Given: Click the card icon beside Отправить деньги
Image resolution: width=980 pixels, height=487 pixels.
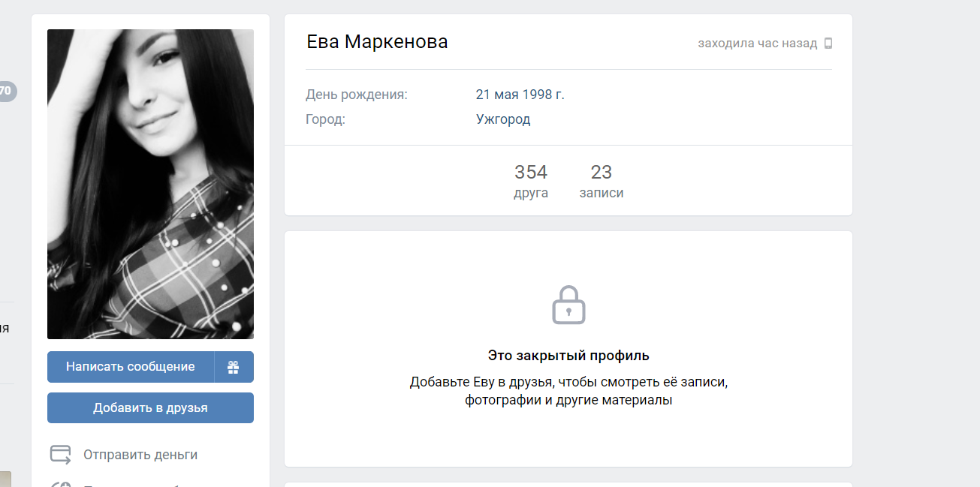Looking at the screenshot, I should (61, 455).
